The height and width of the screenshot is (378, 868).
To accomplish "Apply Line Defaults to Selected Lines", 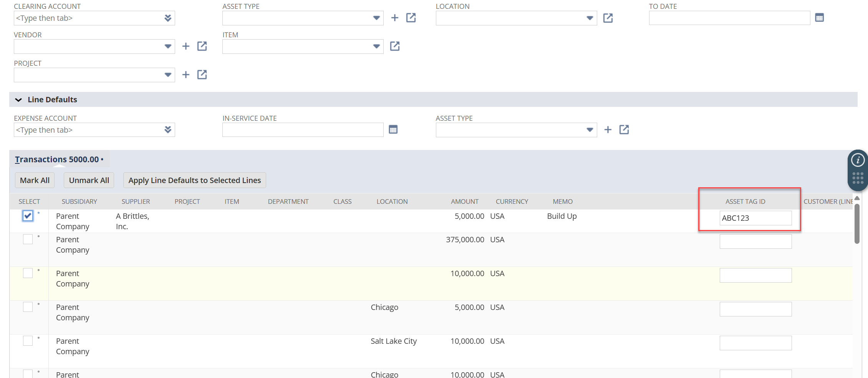I will [194, 180].
